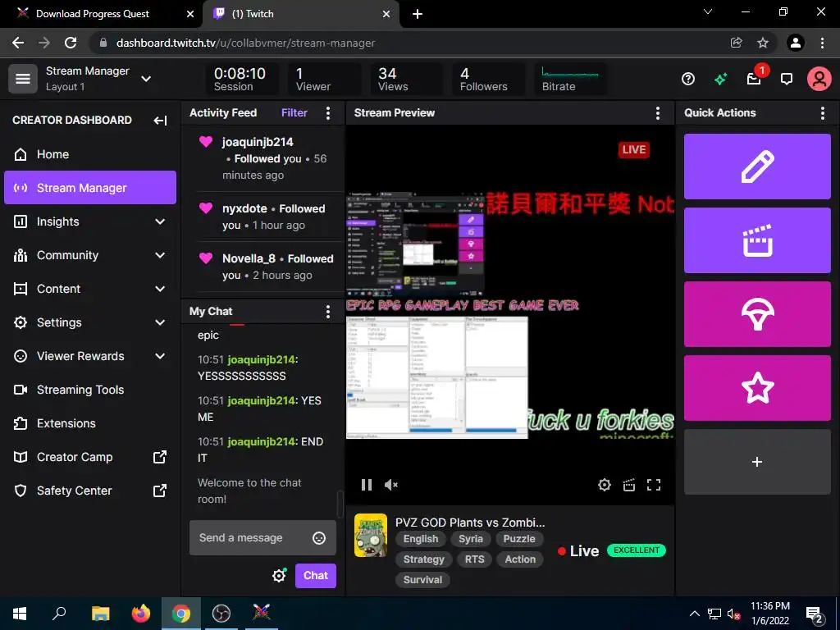Expand the Content section chevron
Viewport: 840px width, 630px height.
160,289
